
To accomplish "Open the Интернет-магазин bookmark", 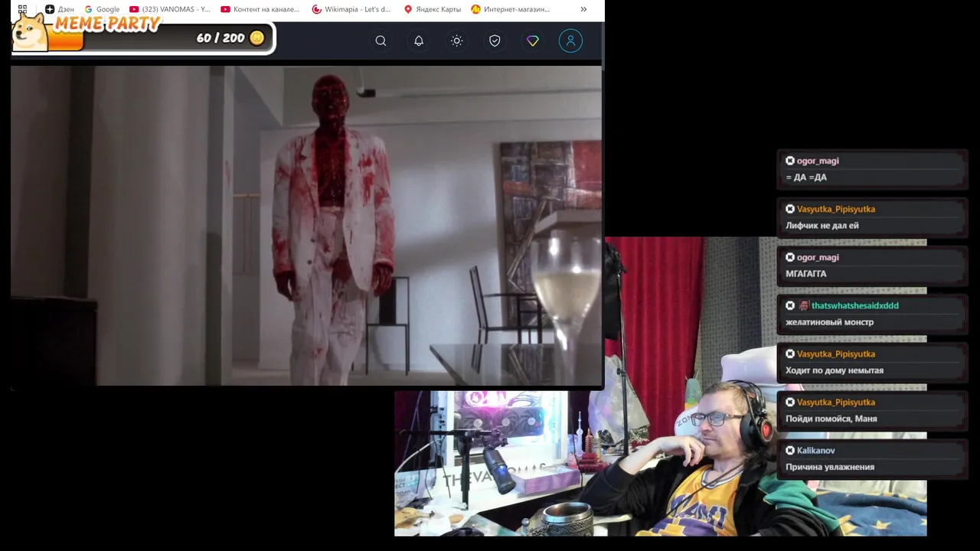I will (511, 9).
